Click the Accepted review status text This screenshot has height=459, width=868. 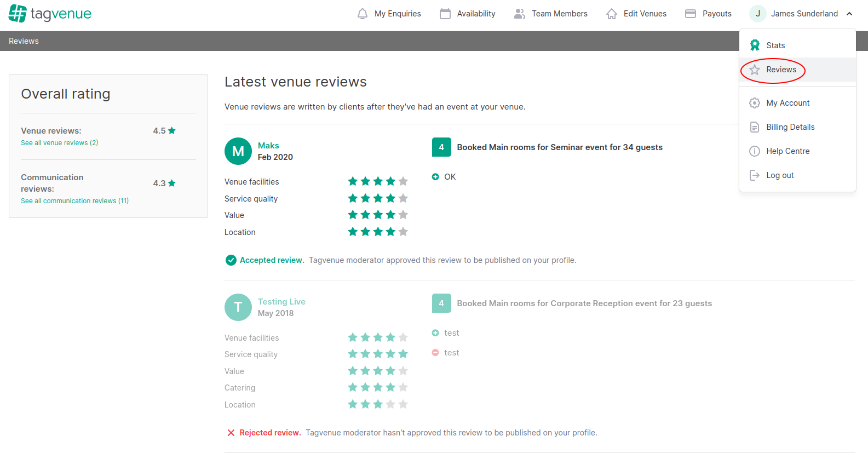coord(272,260)
